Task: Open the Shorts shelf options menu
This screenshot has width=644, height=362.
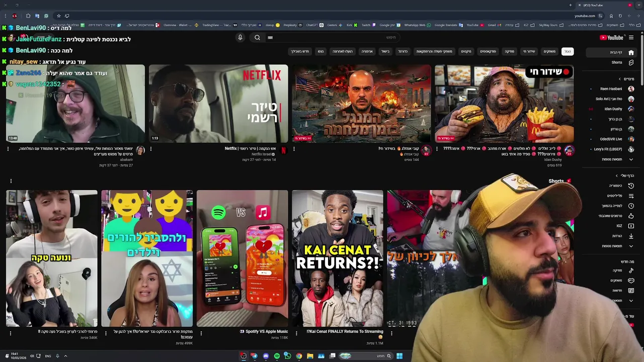Action: pos(11,181)
